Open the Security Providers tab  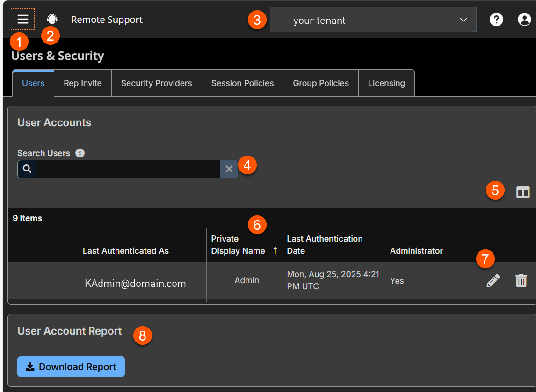pyautogui.click(x=157, y=83)
